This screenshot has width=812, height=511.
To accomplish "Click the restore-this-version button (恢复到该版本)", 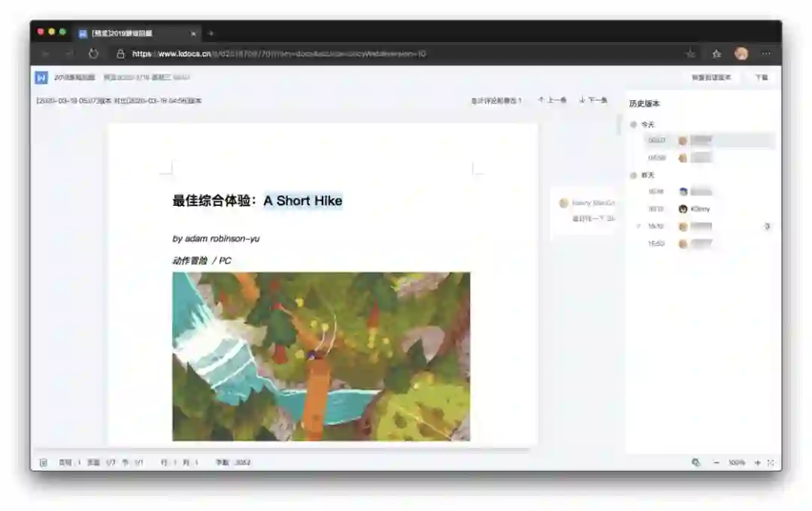I will (x=711, y=77).
